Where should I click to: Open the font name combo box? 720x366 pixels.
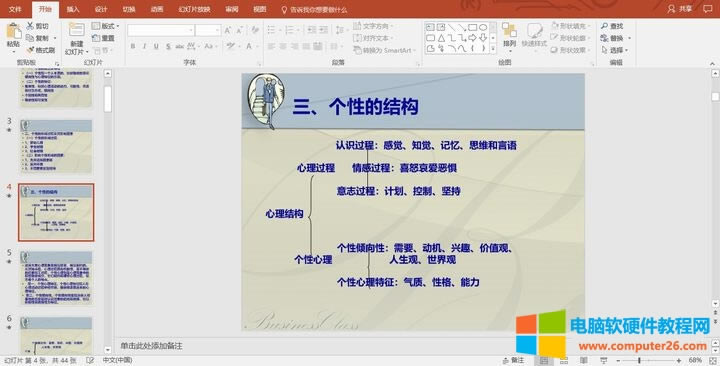[161, 30]
